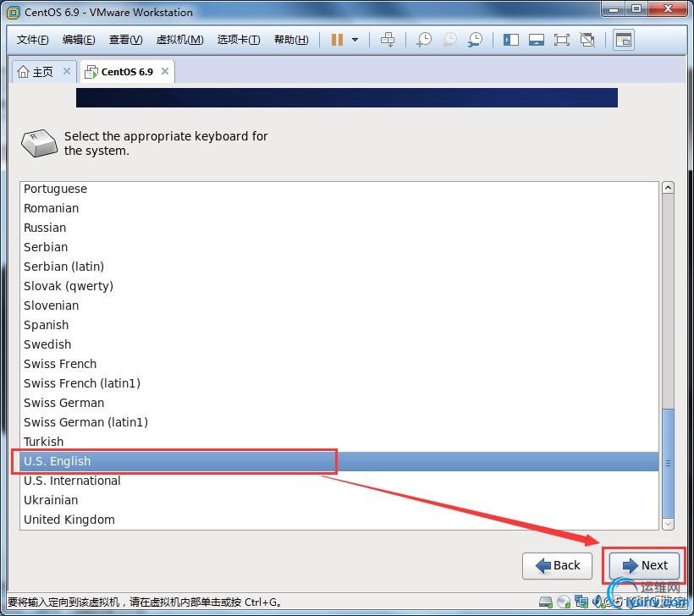The height and width of the screenshot is (616, 694).
Task: Open the 文件(F) menu
Action: pyautogui.click(x=32, y=40)
